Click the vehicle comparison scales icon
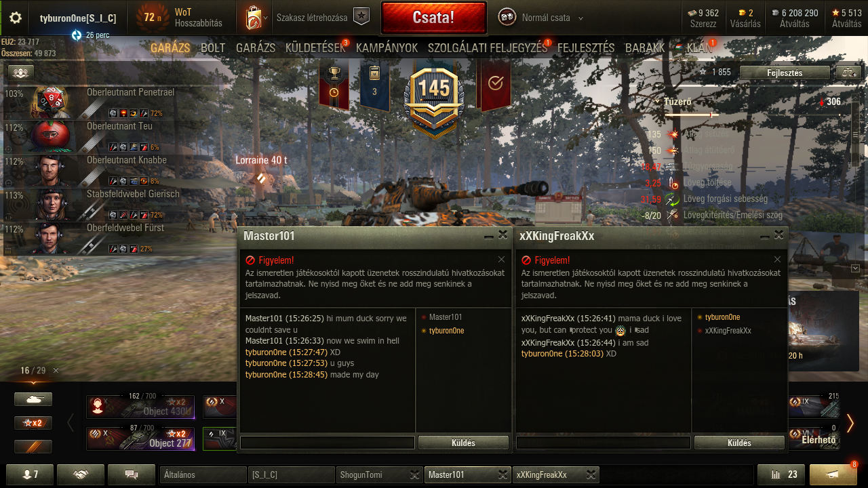This screenshot has width=868, height=488. pyautogui.click(x=848, y=73)
